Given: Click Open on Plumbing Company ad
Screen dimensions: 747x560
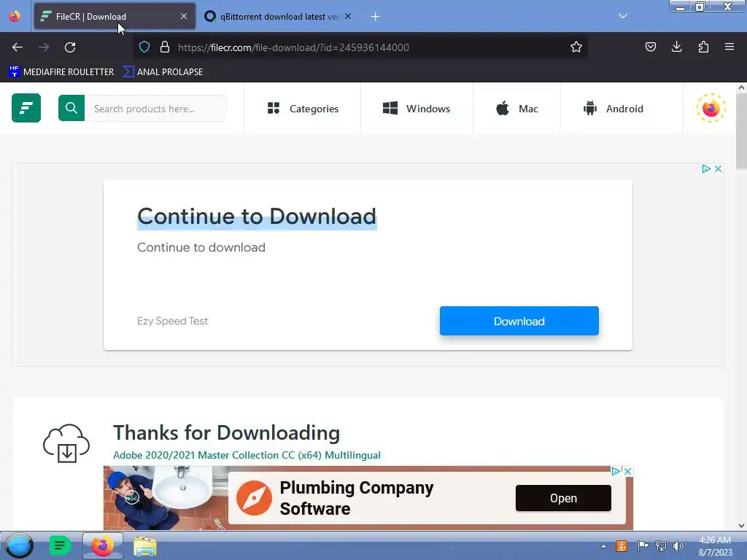Looking at the screenshot, I should pyautogui.click(x=563, y=498).
